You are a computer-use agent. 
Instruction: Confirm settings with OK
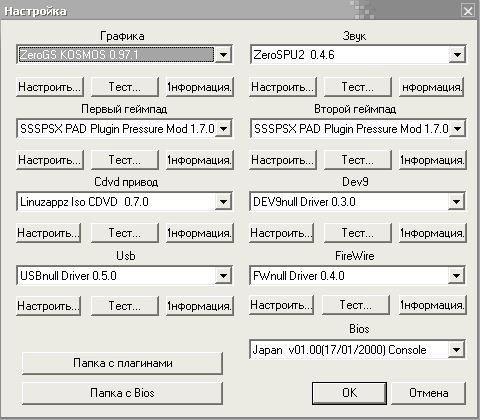pyautogui.click(x=349, y=393)
